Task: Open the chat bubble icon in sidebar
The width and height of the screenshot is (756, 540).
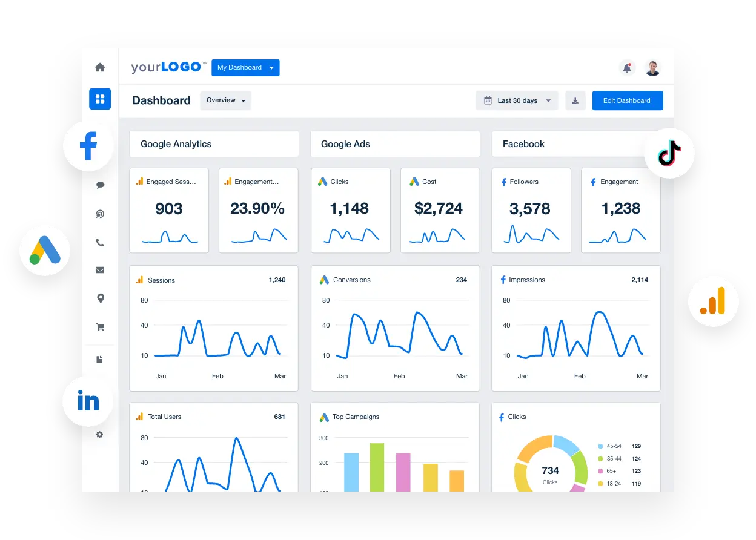Action: 99,185
